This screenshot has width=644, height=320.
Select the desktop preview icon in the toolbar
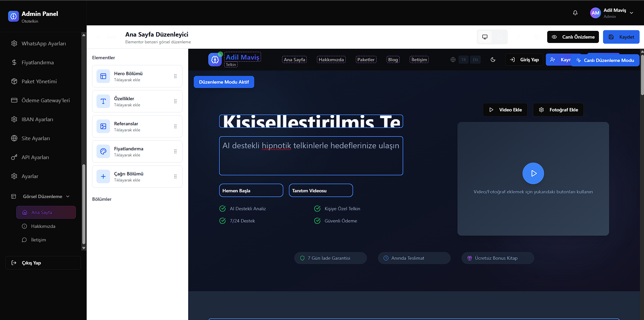[485, 37]
